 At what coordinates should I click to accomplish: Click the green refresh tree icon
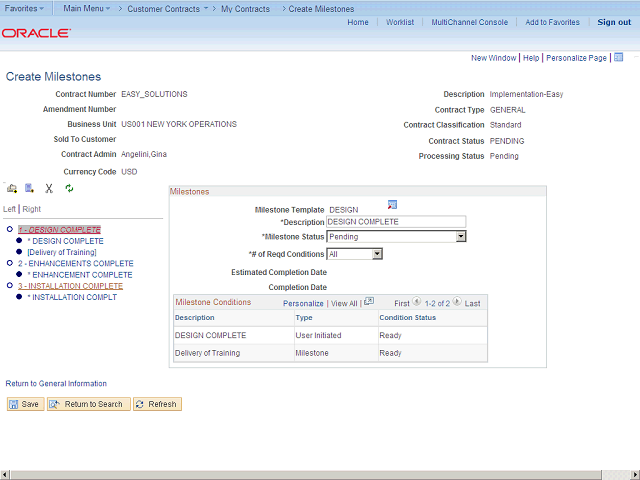click(x=69, y=188)
